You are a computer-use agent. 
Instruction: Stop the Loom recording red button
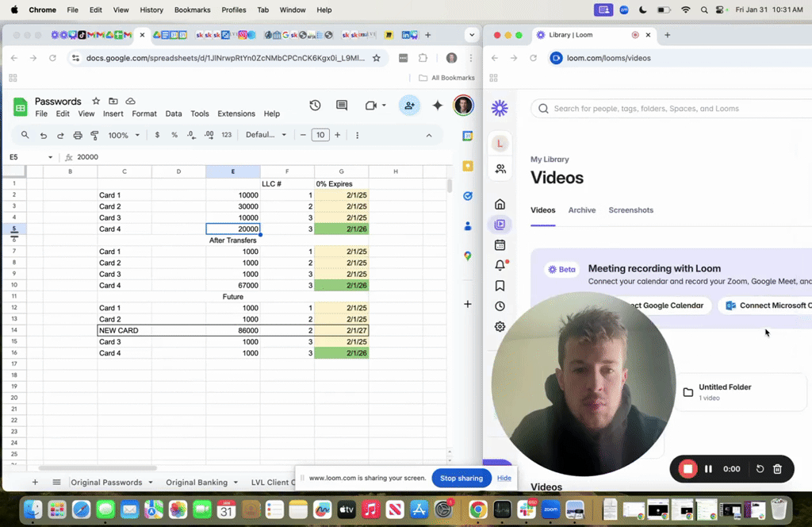click(x=688, y=469)
